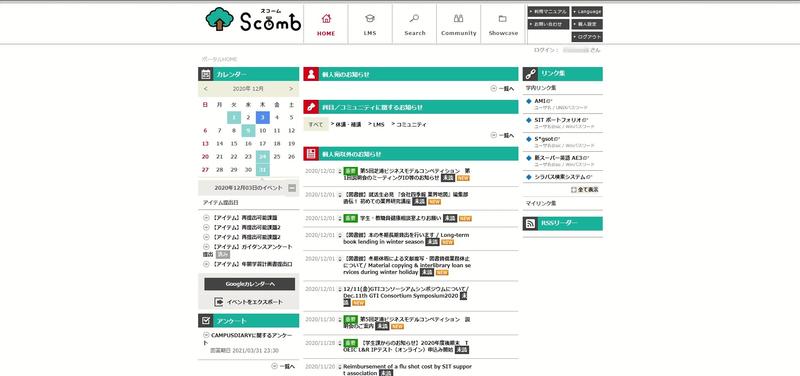The width and height of the screenshot is (800, 376).
Task: Select the コミュニティ announcement filter tab
Action: click(x=409, y=124)
